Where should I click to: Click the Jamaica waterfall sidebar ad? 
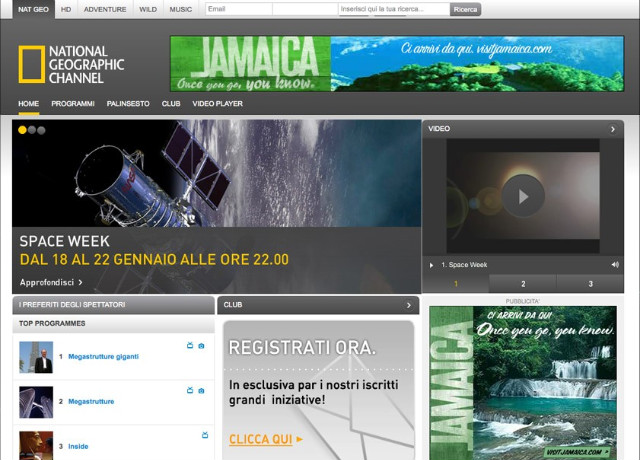(x=523, y=383)
